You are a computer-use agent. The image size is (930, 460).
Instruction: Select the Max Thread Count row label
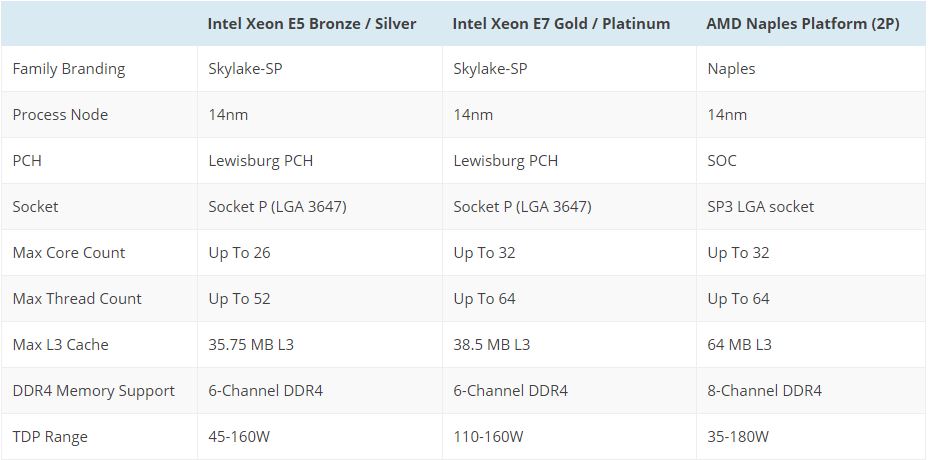point(77,299)
